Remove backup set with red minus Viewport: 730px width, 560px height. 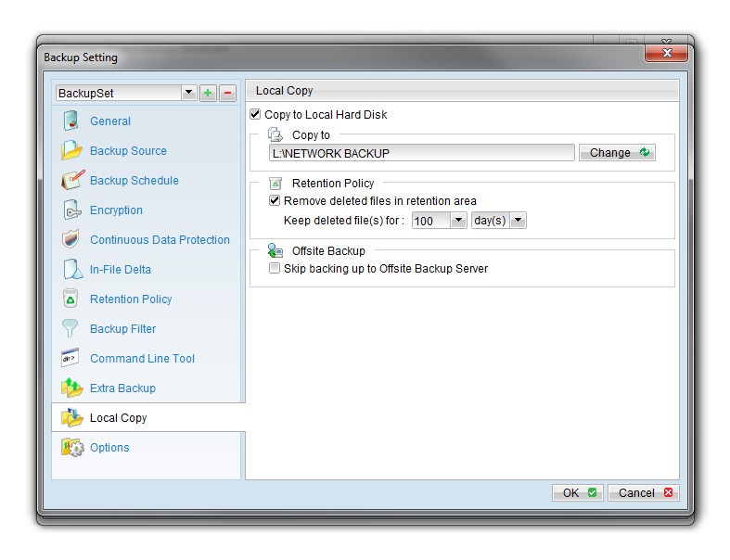point(227,93)
